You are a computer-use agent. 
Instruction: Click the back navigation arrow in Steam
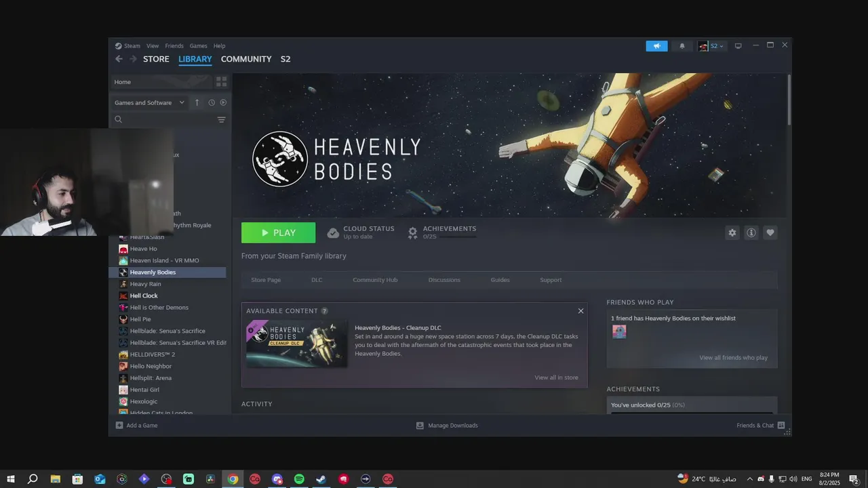119,59
